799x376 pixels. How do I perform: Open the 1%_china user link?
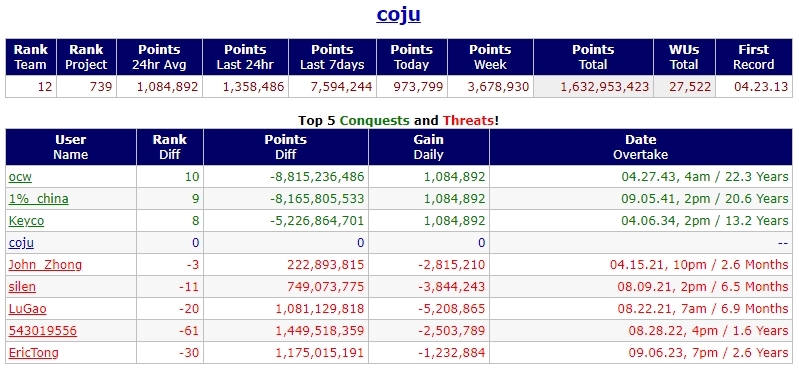pos(38,199)
